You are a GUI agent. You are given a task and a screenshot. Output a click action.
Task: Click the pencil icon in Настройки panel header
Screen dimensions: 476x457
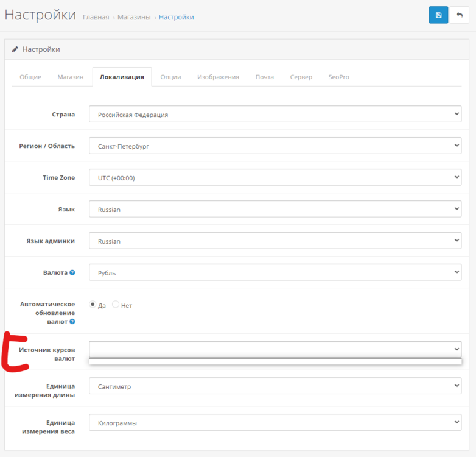pos(15,49)
